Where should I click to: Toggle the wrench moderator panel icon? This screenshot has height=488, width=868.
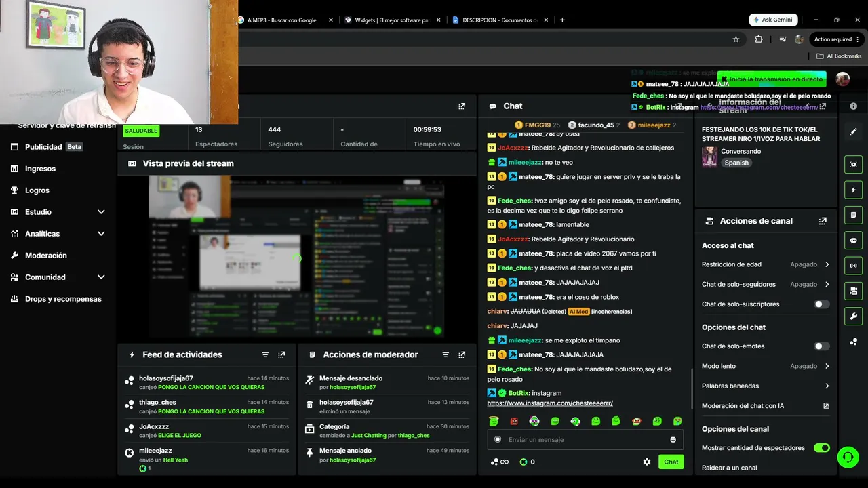pyautogui.click(x=853, y=316)
